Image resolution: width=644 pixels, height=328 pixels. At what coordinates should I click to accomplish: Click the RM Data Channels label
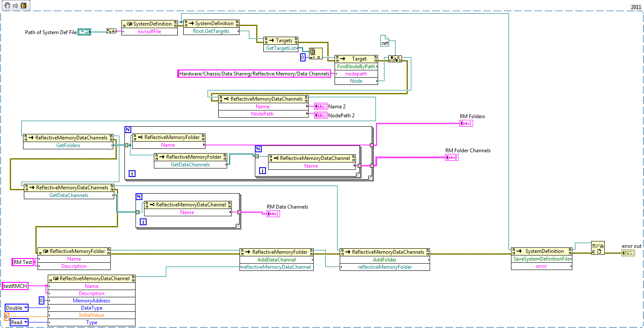287,207
